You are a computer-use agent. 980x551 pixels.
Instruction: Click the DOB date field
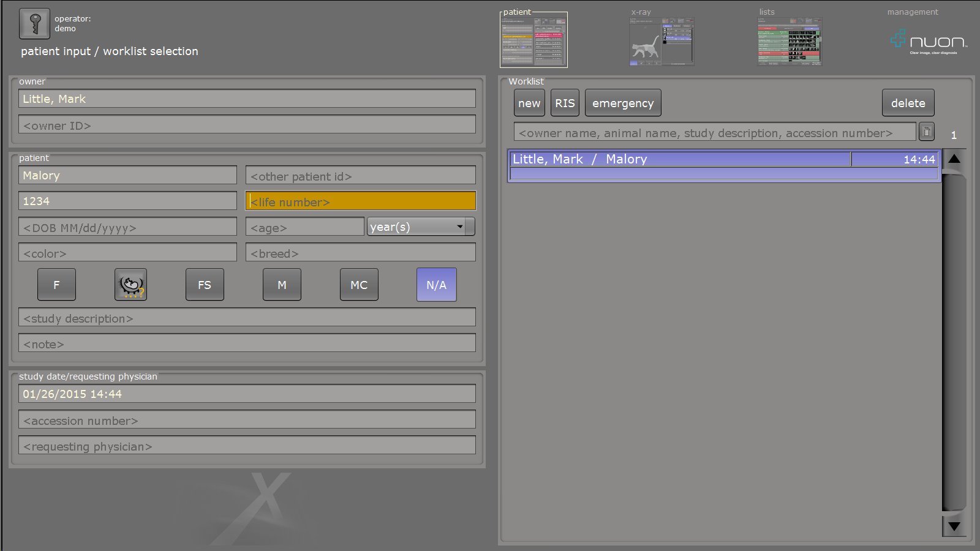tap(127, 227)
